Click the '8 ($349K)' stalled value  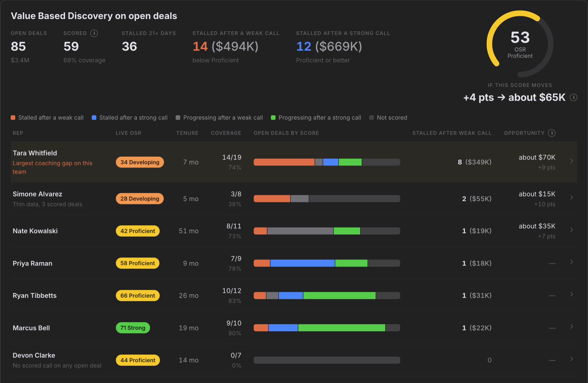[474, 162]
